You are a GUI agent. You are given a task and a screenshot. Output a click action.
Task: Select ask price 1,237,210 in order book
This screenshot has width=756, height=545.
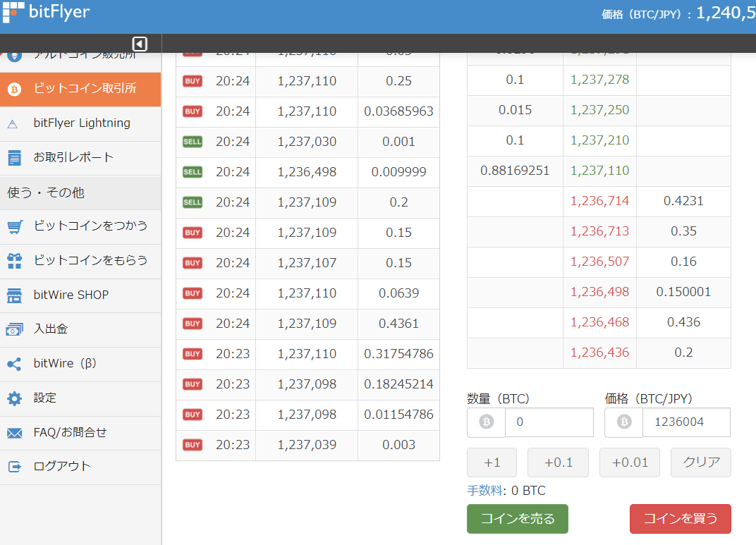pyautogui.click(x=599, y=141)
